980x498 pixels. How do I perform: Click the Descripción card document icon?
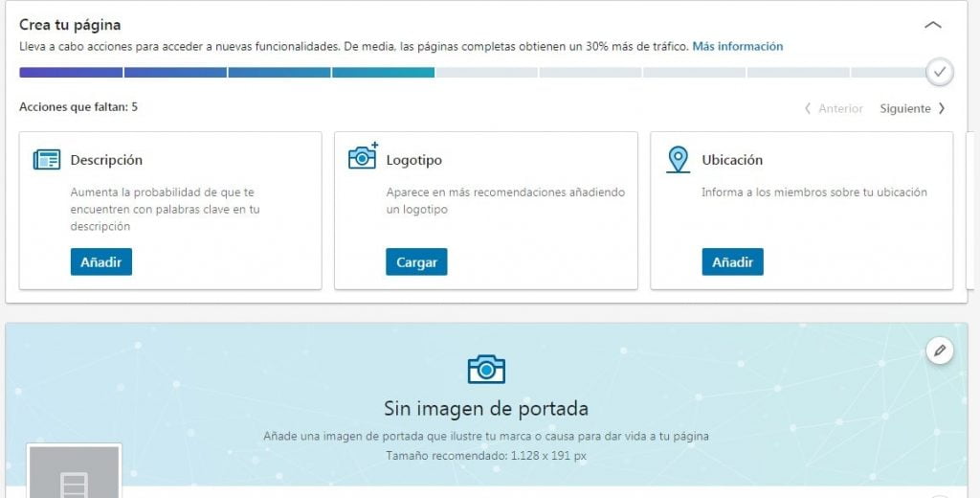coord(47,160)
